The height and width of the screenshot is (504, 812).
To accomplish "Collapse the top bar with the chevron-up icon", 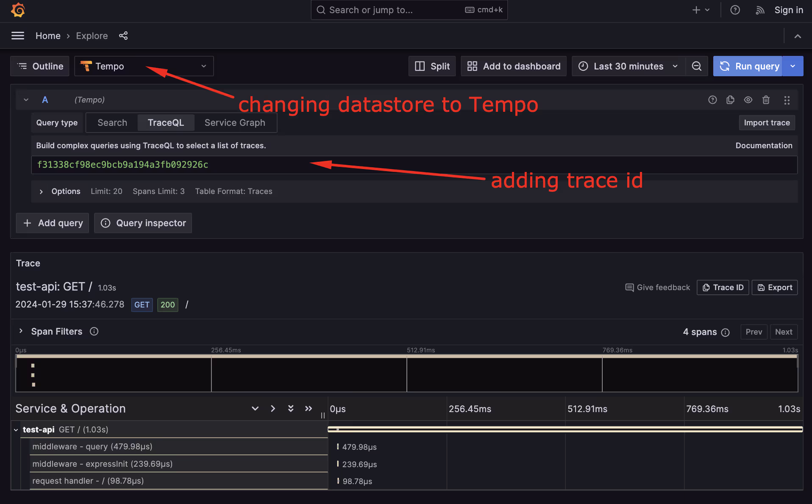I will [798, 36].
